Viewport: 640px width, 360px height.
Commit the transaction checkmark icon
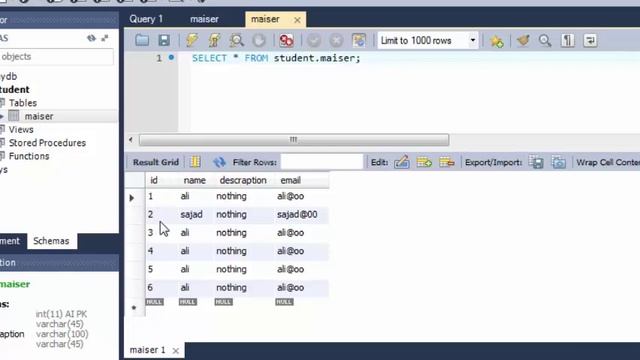pos(314,40)
